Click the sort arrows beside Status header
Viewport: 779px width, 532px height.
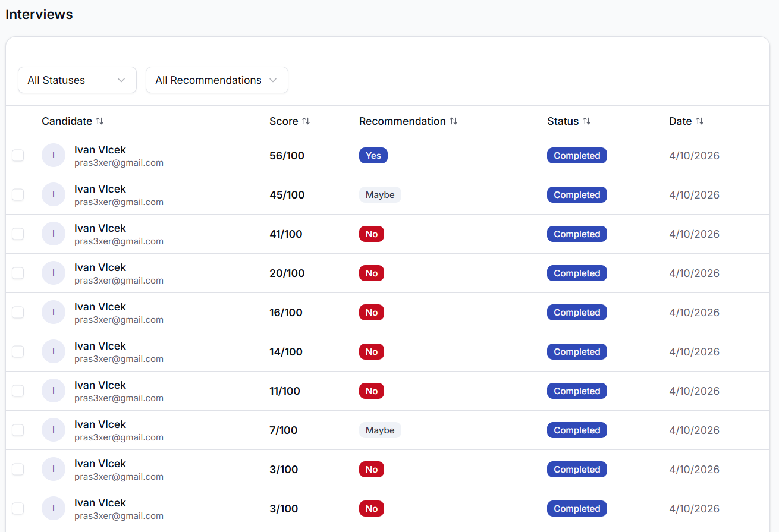(x=587, y=121)
